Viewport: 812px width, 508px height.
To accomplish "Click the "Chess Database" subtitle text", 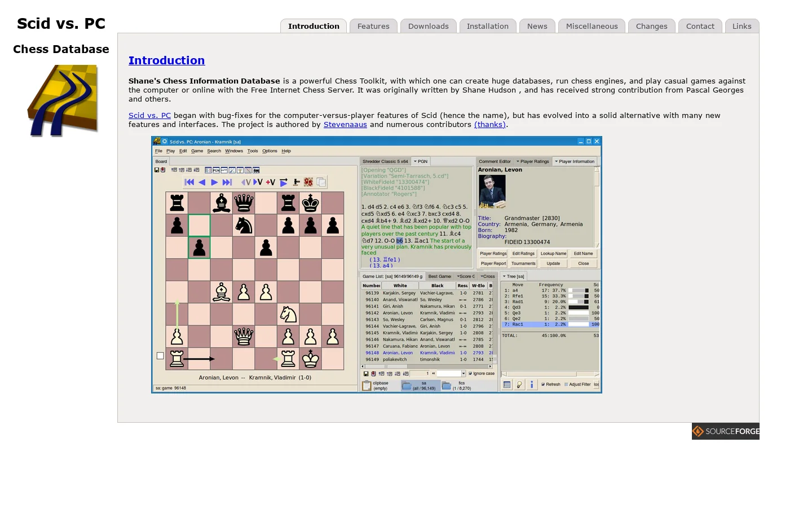I will 61,49.
